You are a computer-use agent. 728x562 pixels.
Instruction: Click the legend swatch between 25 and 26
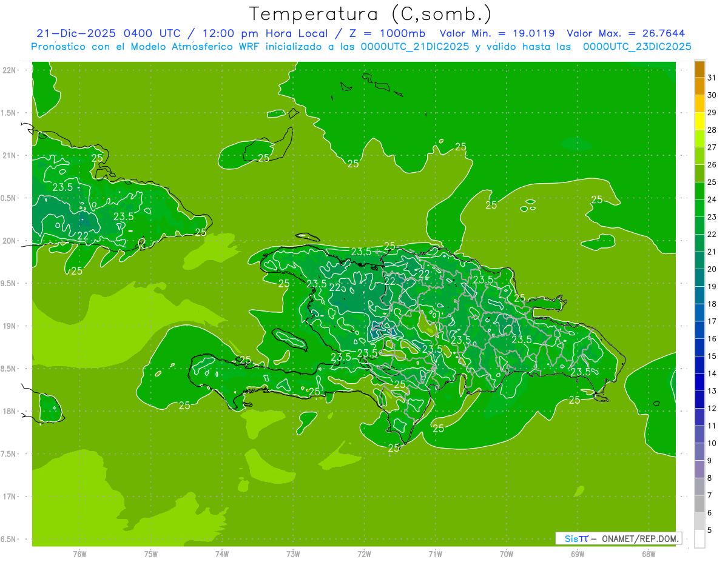[699, 173]
